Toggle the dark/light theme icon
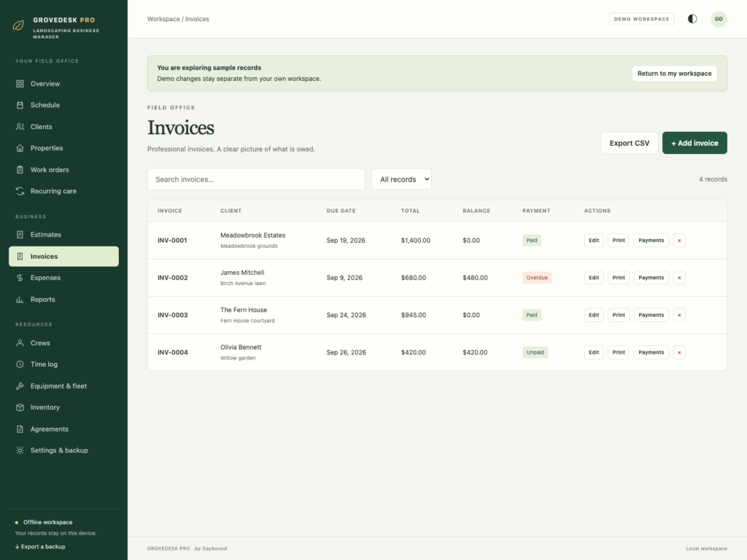Image resolution: width=747 pixels, height=560 pixels. 692,19
